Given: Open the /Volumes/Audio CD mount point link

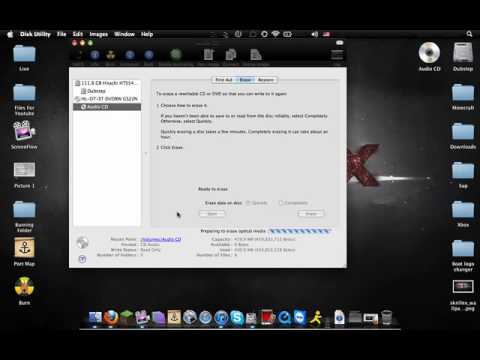Looking at the screenshot, I should 161,239.
